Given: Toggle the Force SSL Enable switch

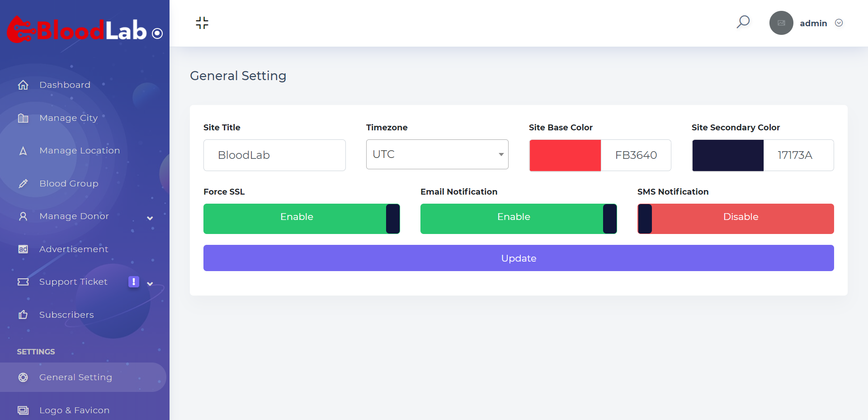Looking at the screenshot, I should (x=302, y=219).
